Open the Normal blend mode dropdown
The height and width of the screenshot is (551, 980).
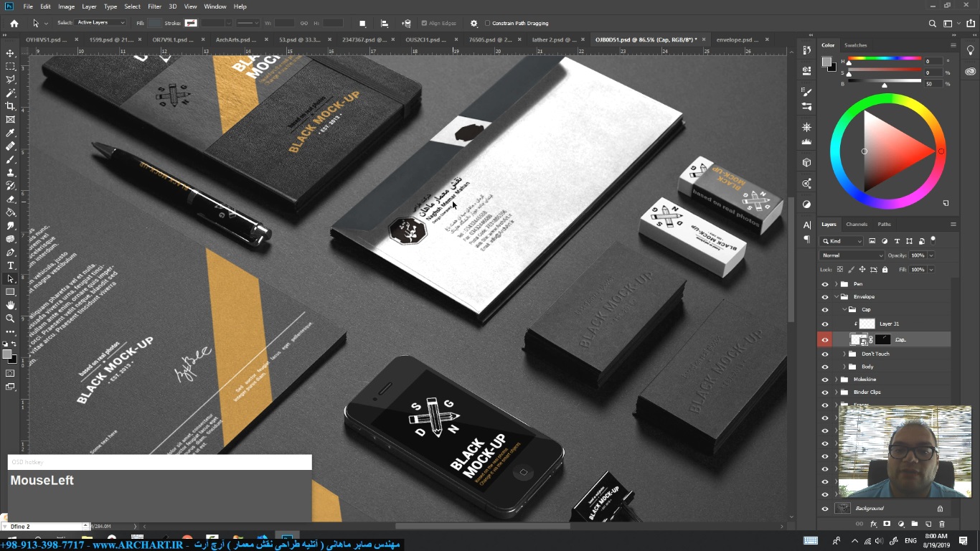[852, 255]
